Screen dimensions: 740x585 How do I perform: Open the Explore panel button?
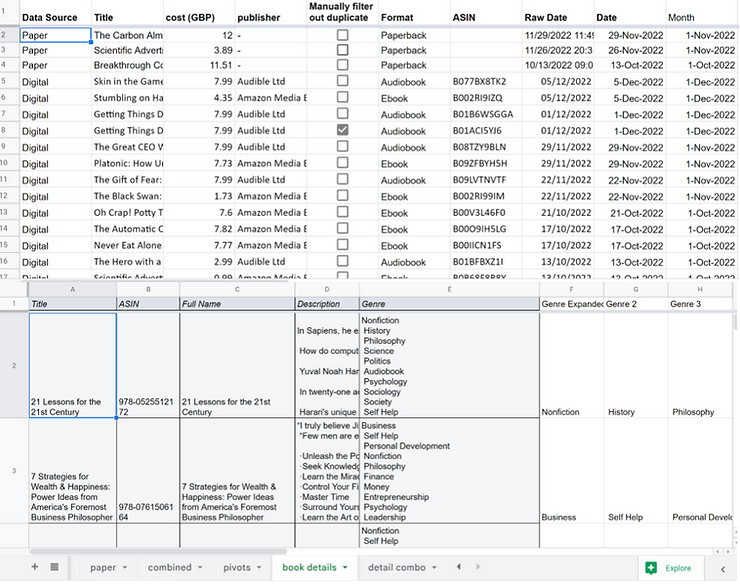(x=671, y=568)
